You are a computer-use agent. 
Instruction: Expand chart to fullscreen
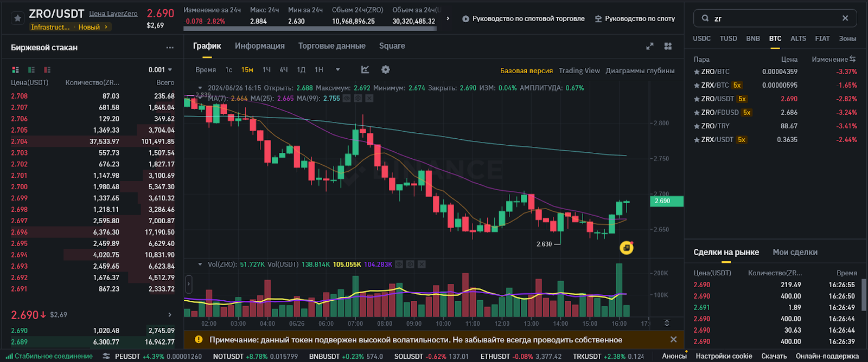(x=650, y=46)
